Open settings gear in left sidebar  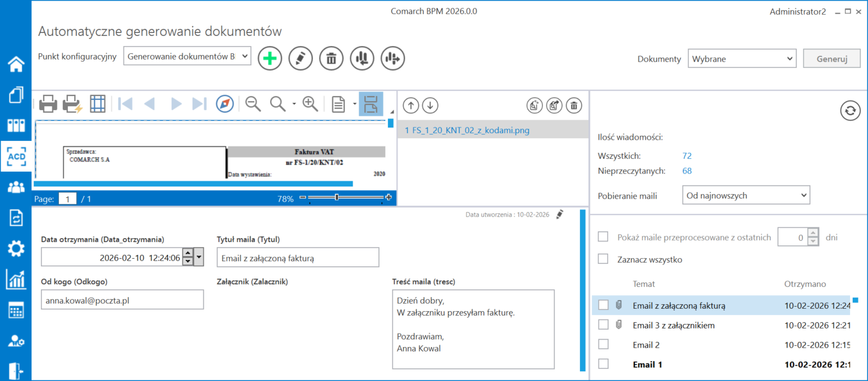pyautogui.click(x=16, y=248)
